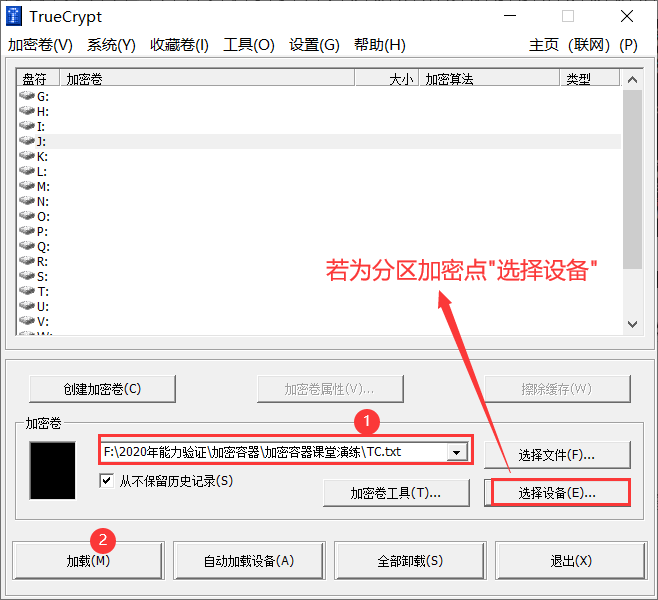Click the drive icon for O:

(27, 216)
